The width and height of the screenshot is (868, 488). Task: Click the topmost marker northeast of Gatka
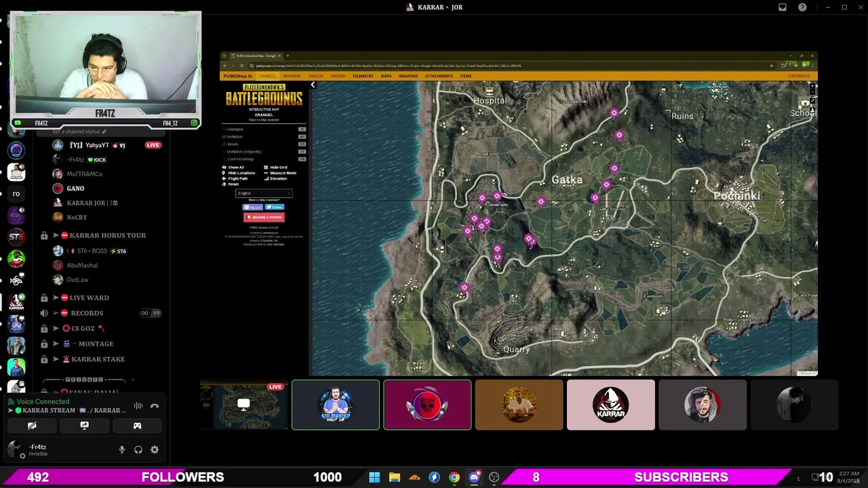614,114
